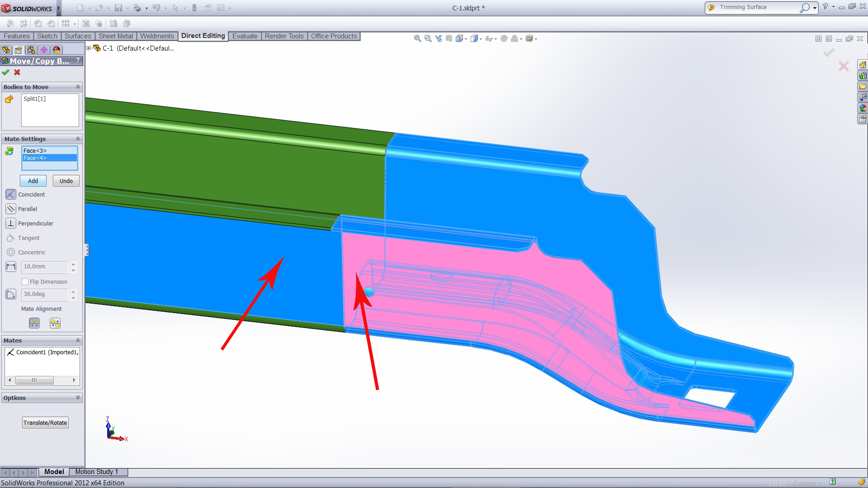Open the Appearances tab in manager panel
Viewport: 868px width, 488px height.
pyautogui.click(x=57, y=50)
